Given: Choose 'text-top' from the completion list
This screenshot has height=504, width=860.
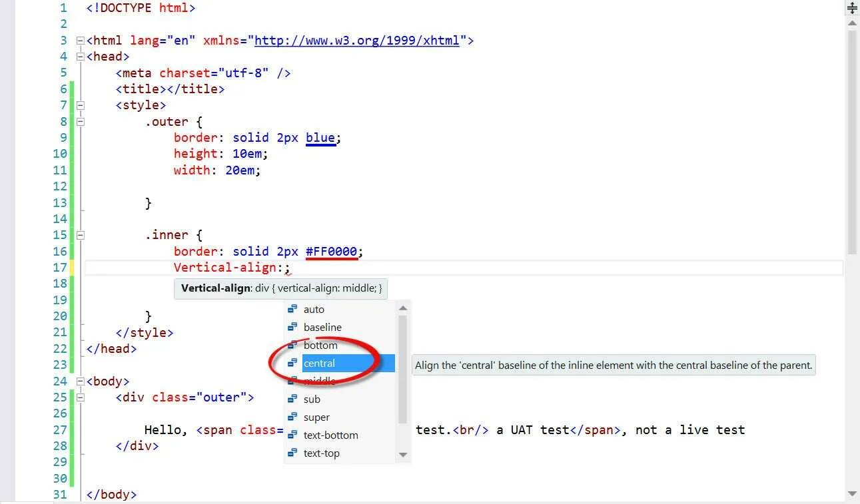Looking at the screenshot, I should click(x=321, y=453).
